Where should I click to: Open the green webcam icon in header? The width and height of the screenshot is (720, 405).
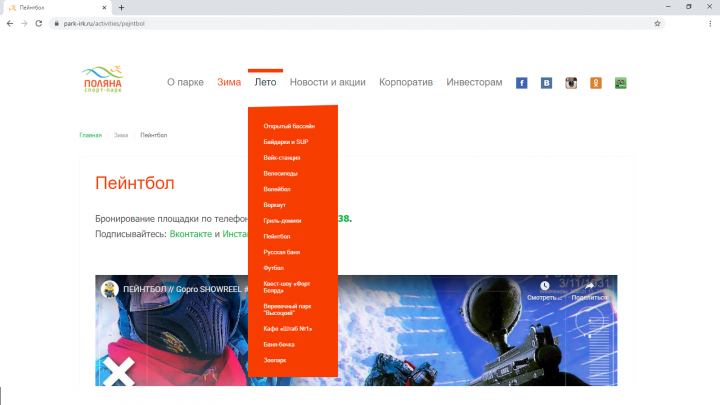coord(620,83)
